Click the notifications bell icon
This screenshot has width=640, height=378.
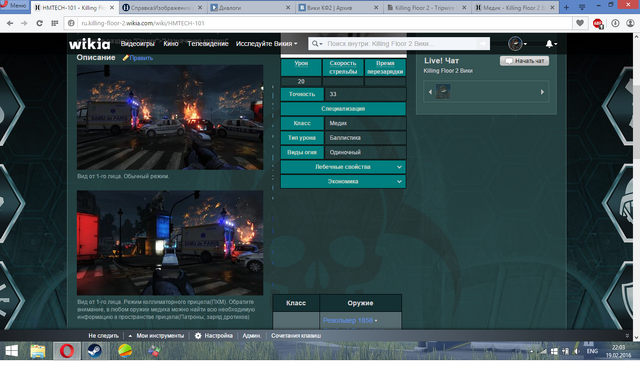(x=549, y=44)
